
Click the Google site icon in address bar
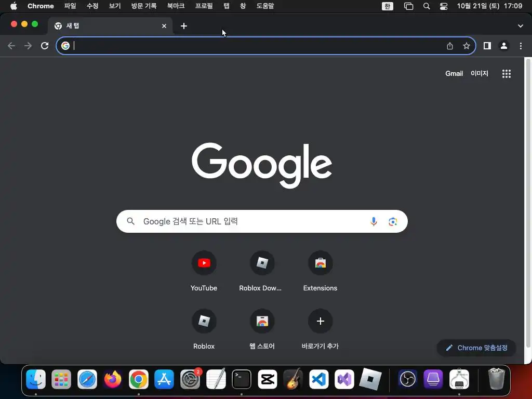[x=65, y=46]
